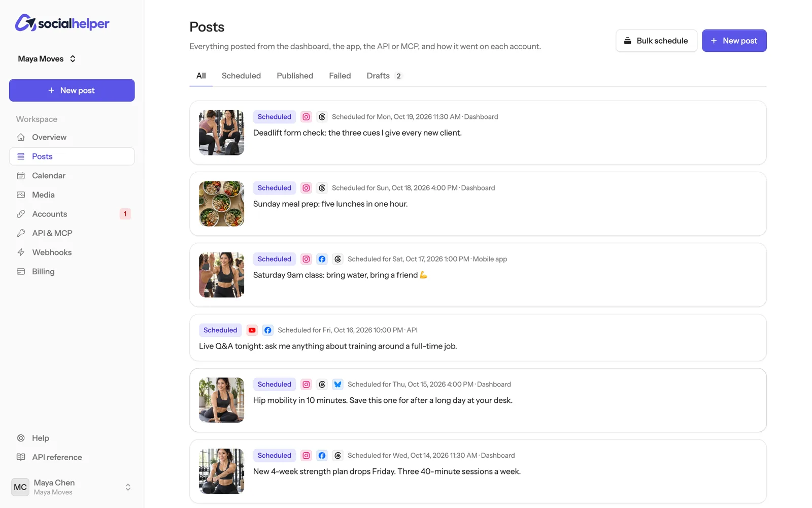Open the Saturday 9am class thumbnail
Viewport: 812px width, 508px height.
coord(221,275)
